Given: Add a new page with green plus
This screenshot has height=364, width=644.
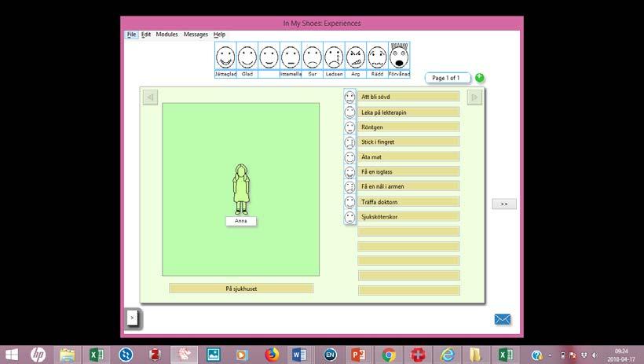Looking at the screenshot, I should [479, 77].
